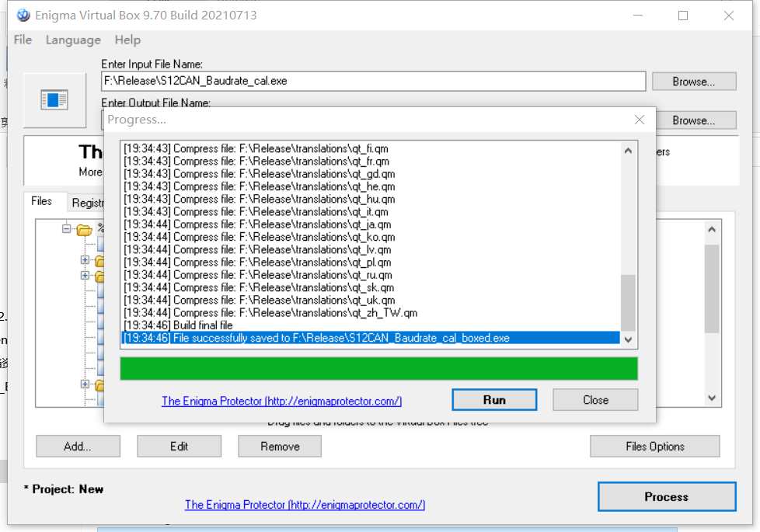Image resolution: width=760 pixels, height=532 pixels.
Task: Click the log scrollbar thumb
Action: pyautogui.click(x=628, y=302)
